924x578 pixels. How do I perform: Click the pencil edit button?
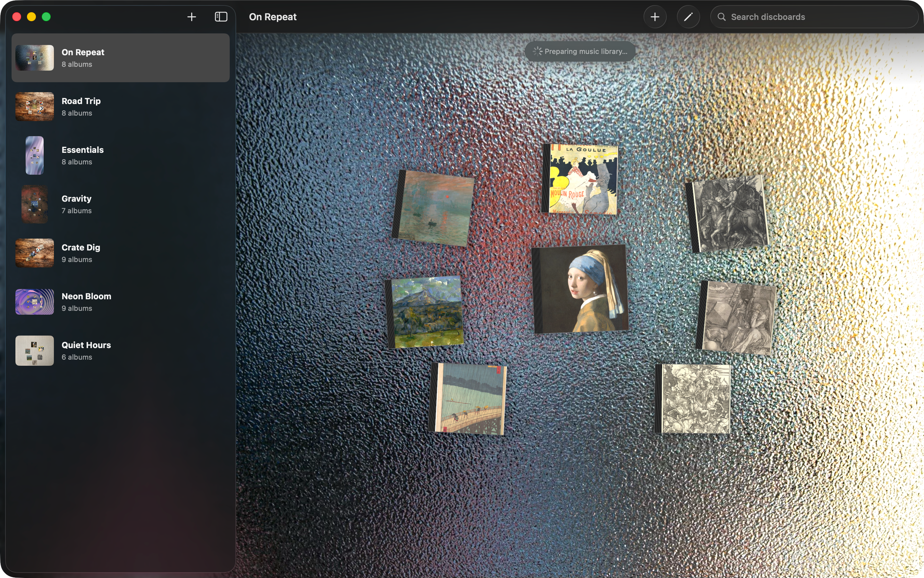tap(688, 17)
